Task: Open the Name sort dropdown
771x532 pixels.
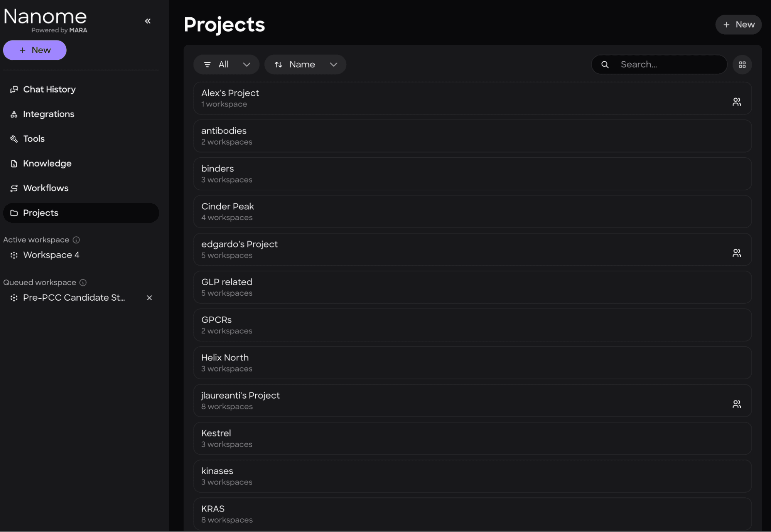Action: tap(305, 64)
